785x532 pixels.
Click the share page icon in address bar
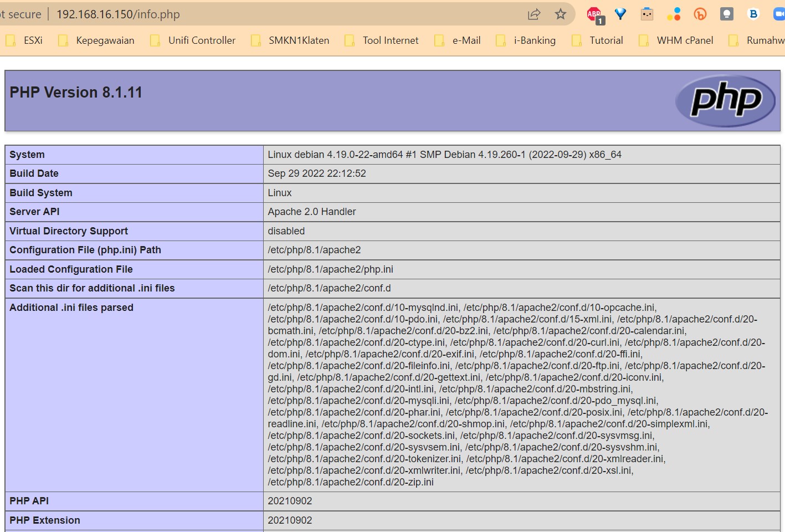pyautogui.click(x=534, y=14)
